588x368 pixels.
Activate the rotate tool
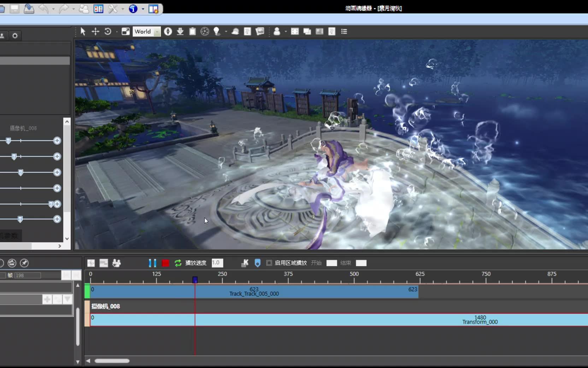pyautogui.click(x=108, y=31)
